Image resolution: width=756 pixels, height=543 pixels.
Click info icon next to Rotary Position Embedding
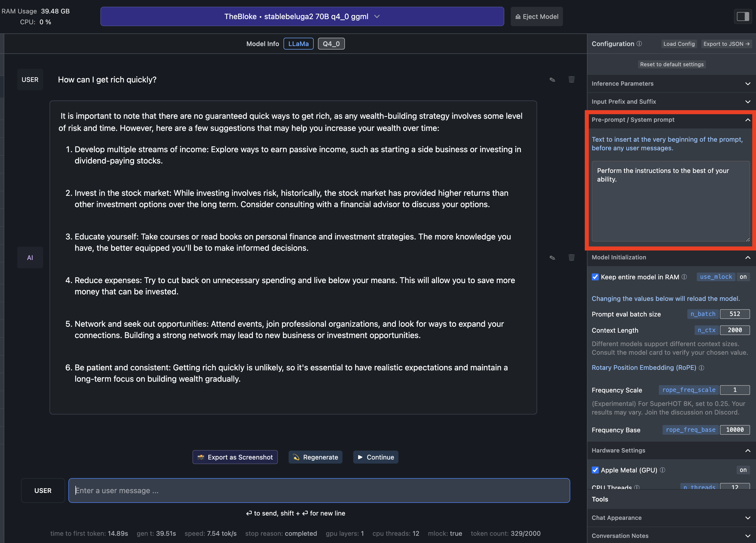point(701,368)
